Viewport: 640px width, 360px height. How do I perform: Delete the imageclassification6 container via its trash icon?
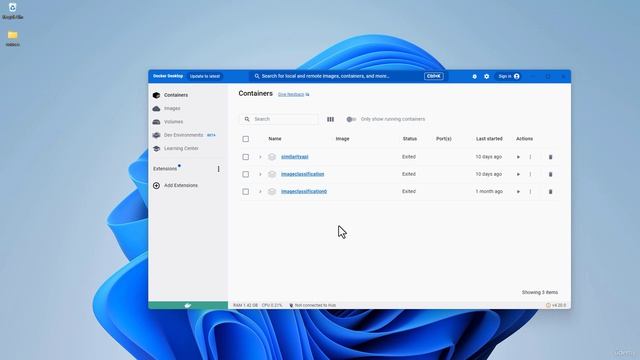point(550,191)
